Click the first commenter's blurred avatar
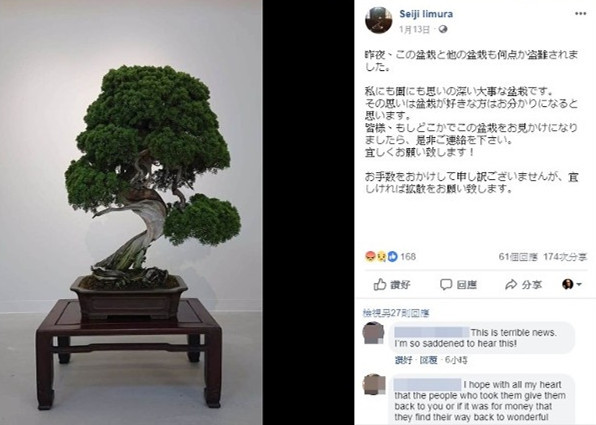The image size is (596, 425). [373, 333]
